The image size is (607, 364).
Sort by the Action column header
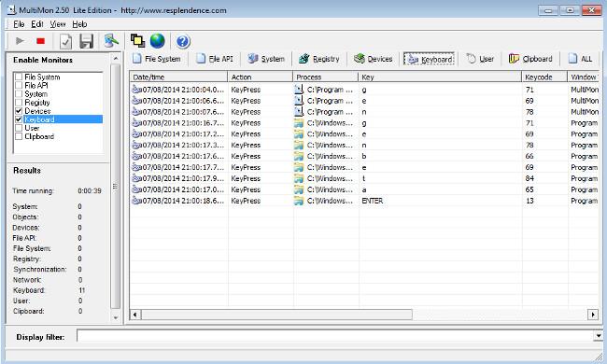tap(261, 77)
